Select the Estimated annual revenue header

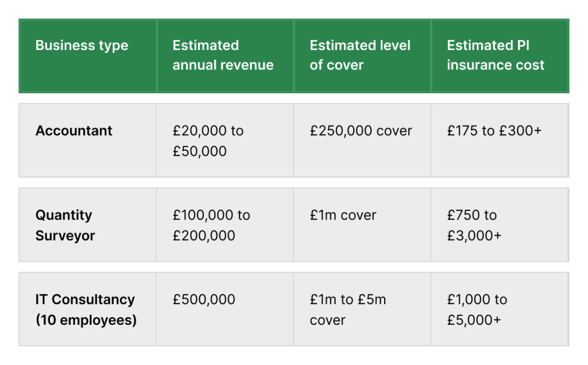223,55
